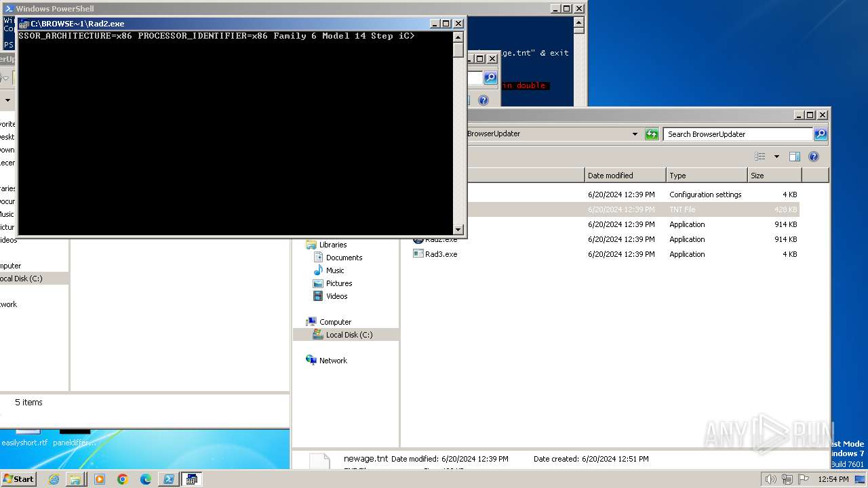The width and height of the screenshot is (868, 488).
Task: Click the search icon in the middle window
Action: (490, 78)
